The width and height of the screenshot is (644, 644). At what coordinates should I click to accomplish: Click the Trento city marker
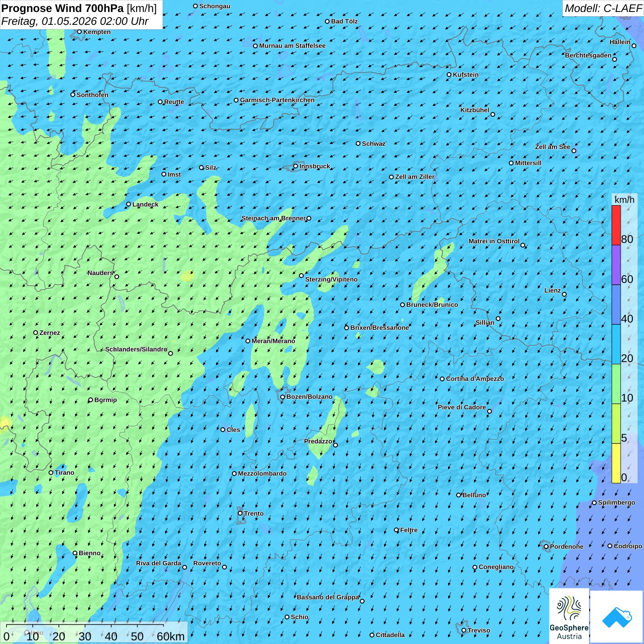pos(240,513)
